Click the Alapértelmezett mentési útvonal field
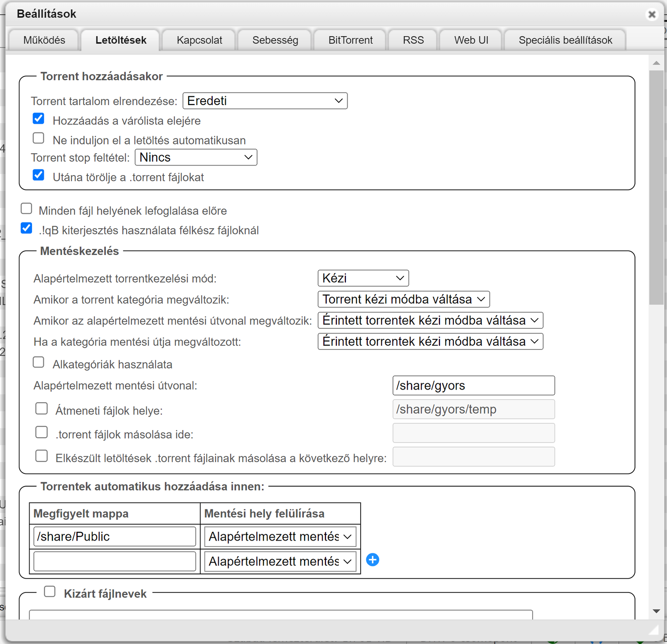The height and width of the screenshot is (644, 667). [x=473, y=385]
